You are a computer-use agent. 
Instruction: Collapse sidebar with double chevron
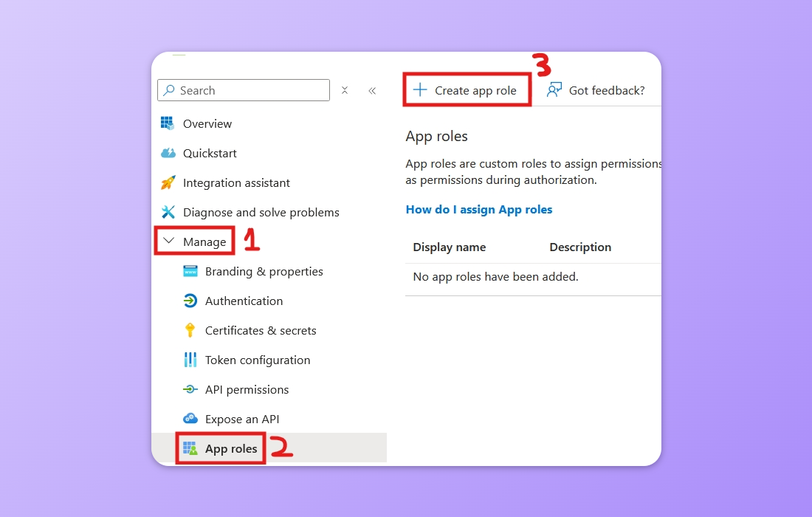(x=372, y=91)
